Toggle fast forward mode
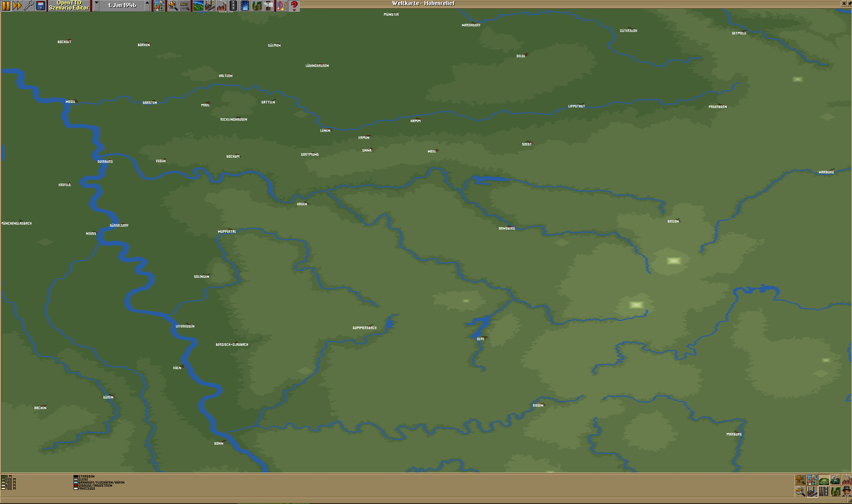Screen dimensions: 852x504 (x=17, y=6)
